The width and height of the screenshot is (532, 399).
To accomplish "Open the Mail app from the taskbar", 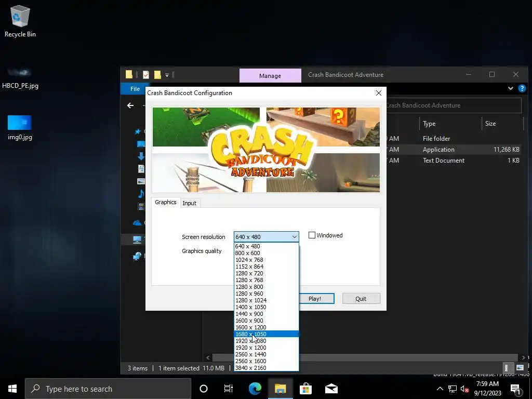I will click(x=331, y=389).
